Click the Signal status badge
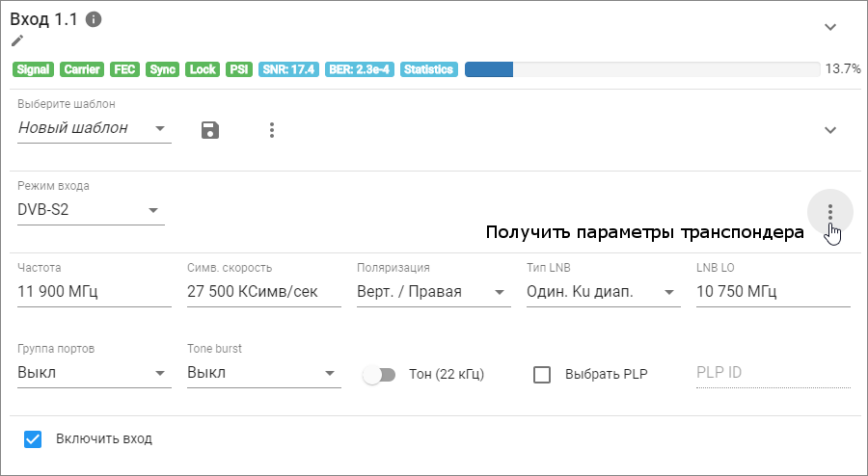868x476 pixels. point(33,69)
